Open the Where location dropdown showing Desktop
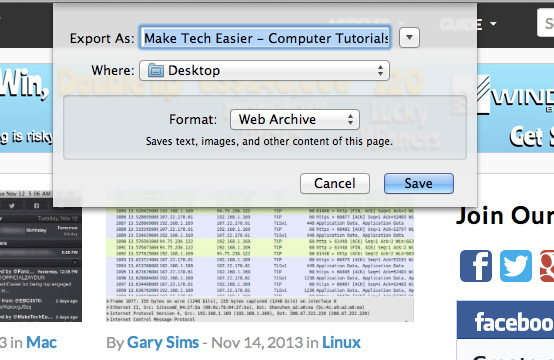Screen dimensions: 554x360 [x=265, y=70]
